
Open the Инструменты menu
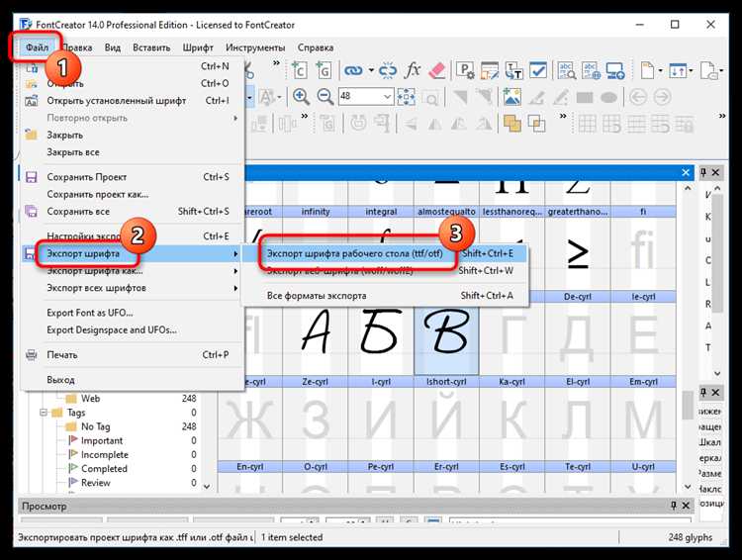pyautogui.click(x=255, y=47)
